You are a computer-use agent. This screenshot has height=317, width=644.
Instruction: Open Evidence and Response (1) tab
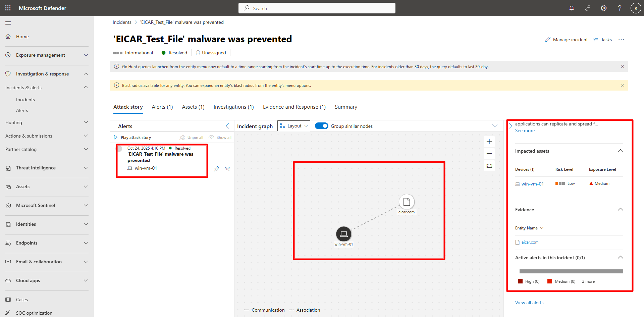[294, 107]
